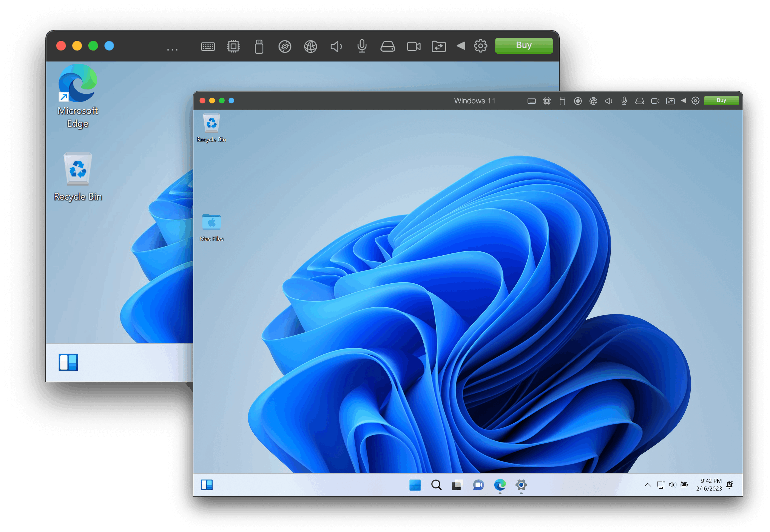Click the large green Buy button in back window
Image resolution: width=770 pixels, height=532 pixels.
pos(524,46)
